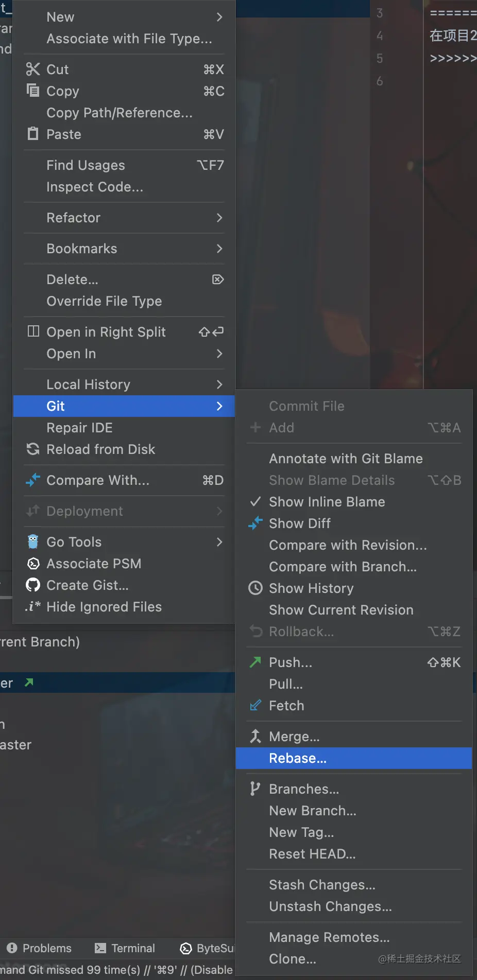477x980 pixels.
Task: Click editor line number 5
Action: coord(380,58)
